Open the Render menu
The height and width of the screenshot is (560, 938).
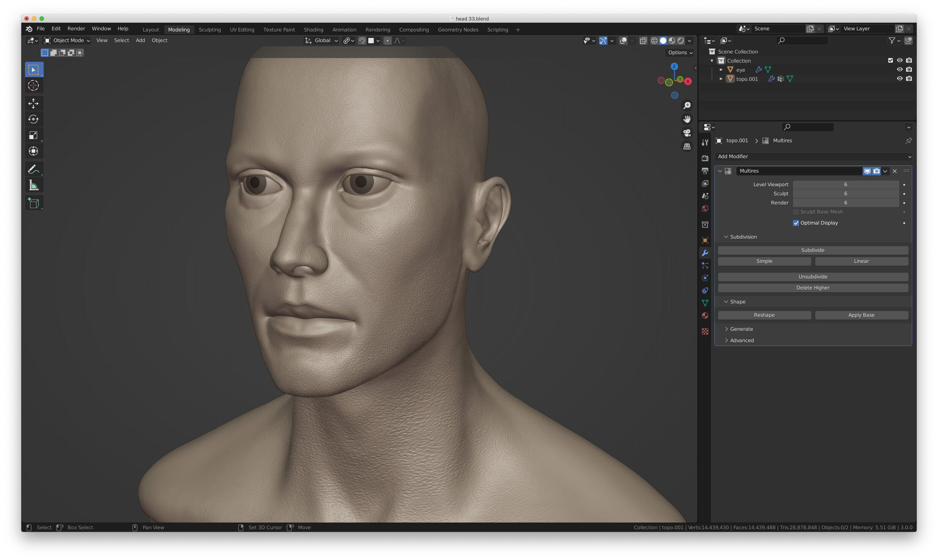point(76,28)
